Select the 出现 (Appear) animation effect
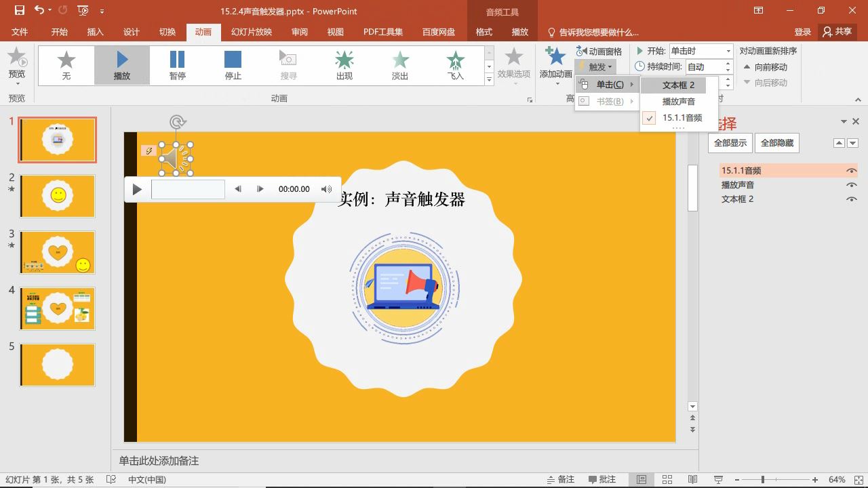This screenshot has height=488, width=868. tap(344, 65)
